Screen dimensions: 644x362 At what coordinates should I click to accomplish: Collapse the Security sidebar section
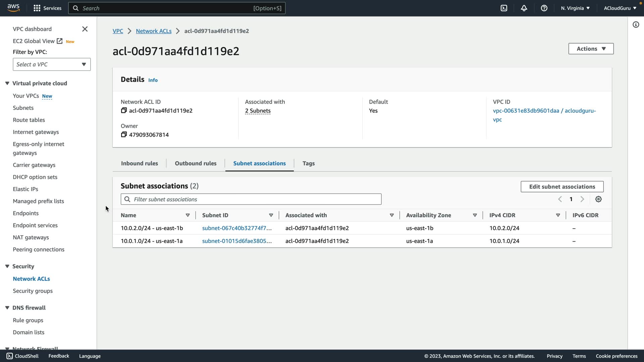coord(7,266)
